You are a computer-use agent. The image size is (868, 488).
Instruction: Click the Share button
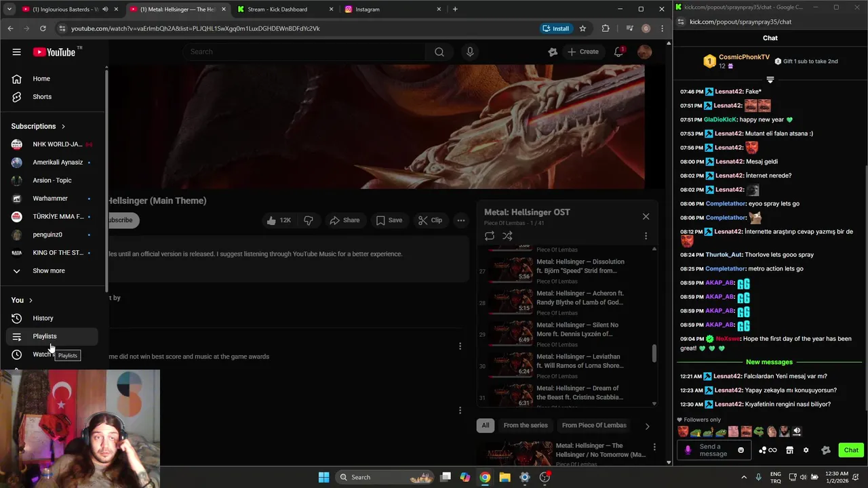(x=344, y=220)
